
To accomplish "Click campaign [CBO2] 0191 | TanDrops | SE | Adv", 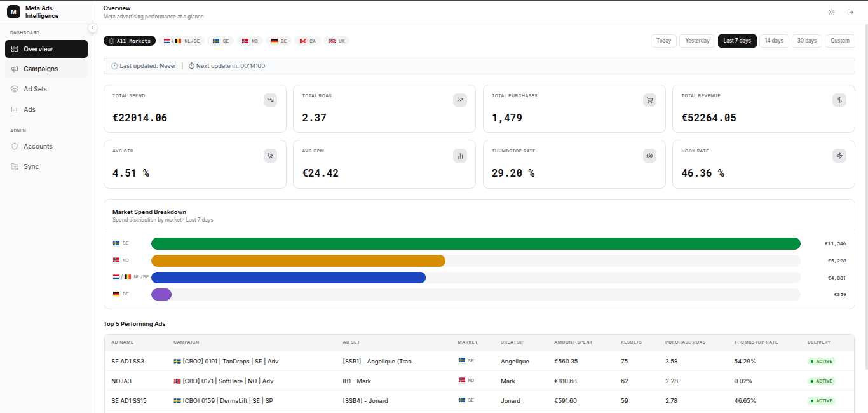I will click(x=226, y=362).
